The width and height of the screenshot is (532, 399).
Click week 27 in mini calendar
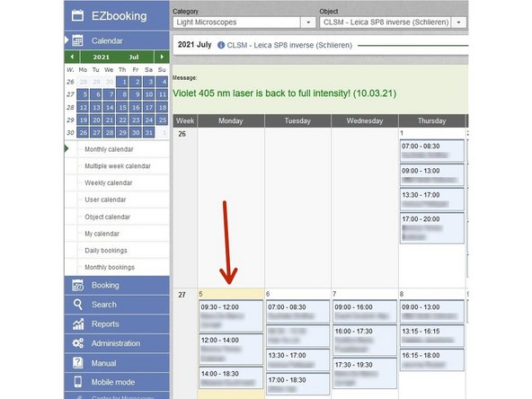[70, 94]
